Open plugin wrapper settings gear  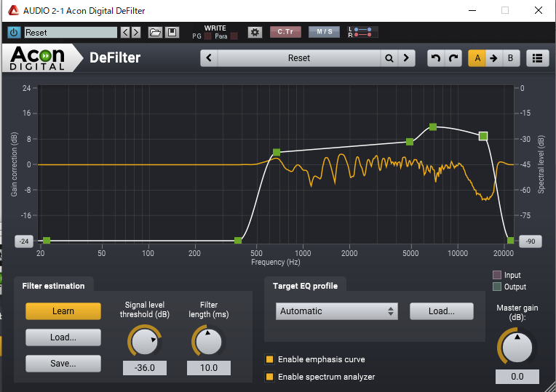[255, 32]
